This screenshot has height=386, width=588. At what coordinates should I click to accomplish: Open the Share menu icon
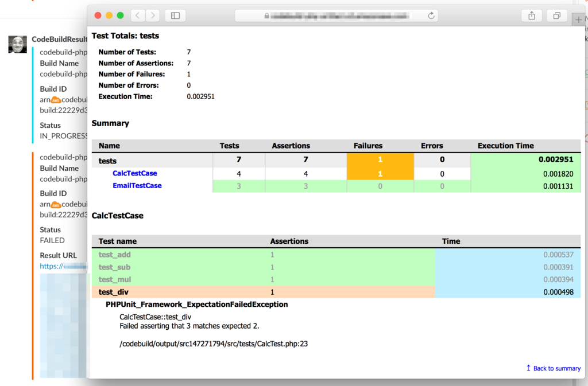click(532, 15)
